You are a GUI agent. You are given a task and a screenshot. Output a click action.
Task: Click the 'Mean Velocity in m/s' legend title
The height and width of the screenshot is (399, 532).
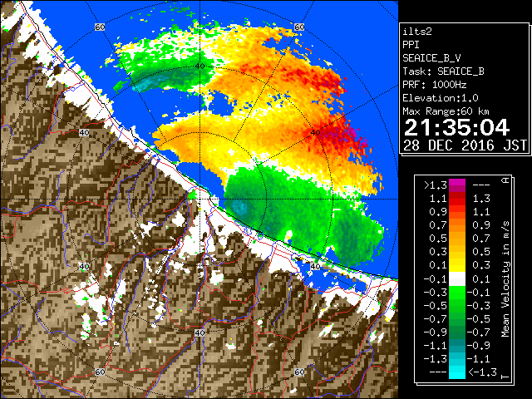pos(505,278)
